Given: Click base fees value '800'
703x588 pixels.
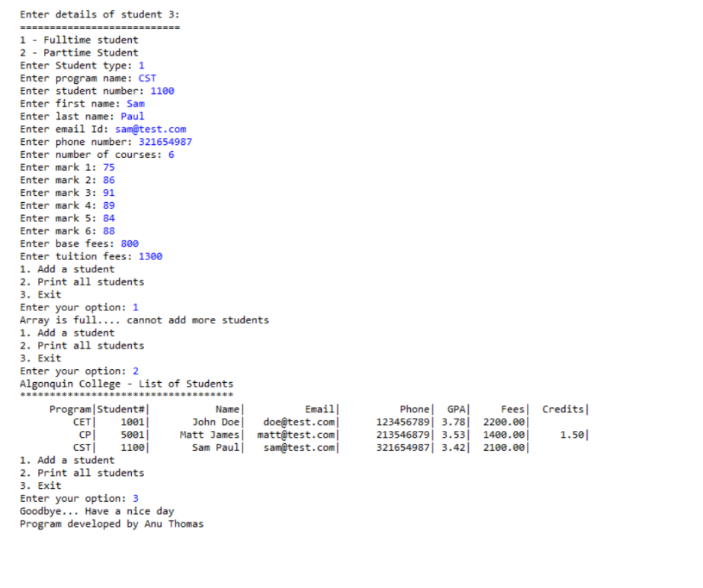Looking at the screenshot, I should click(130, 243).
